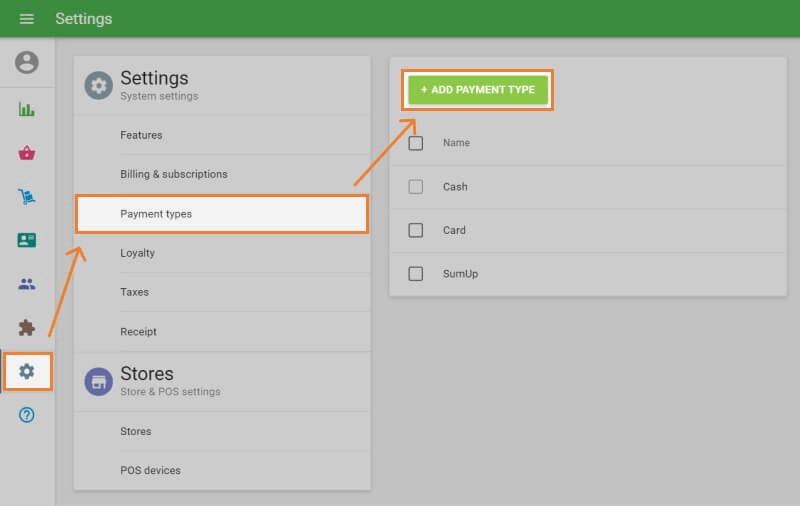Image resolution: width=800 pixels, height=506 pixels.
Task: Check the SumUp payment type checkbox
Action: [416, 273]
